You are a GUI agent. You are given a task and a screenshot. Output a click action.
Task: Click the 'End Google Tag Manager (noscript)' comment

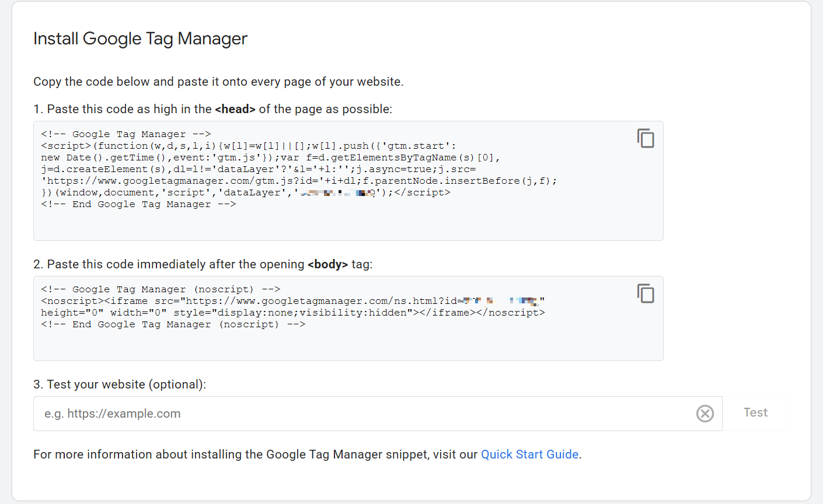point(173,324)
